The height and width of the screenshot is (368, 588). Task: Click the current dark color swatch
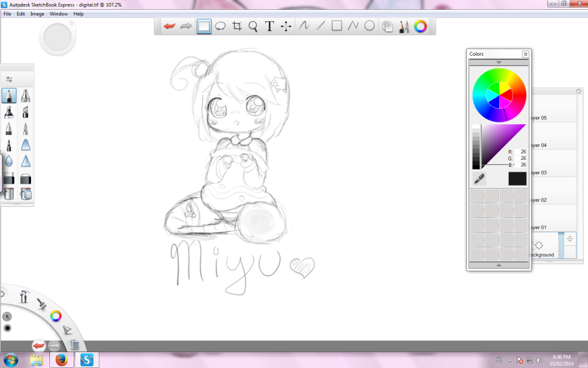point(517,179)
